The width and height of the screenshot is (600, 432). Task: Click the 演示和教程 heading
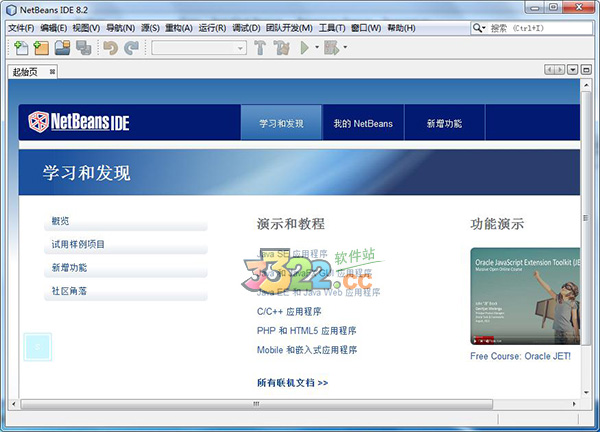291,224
